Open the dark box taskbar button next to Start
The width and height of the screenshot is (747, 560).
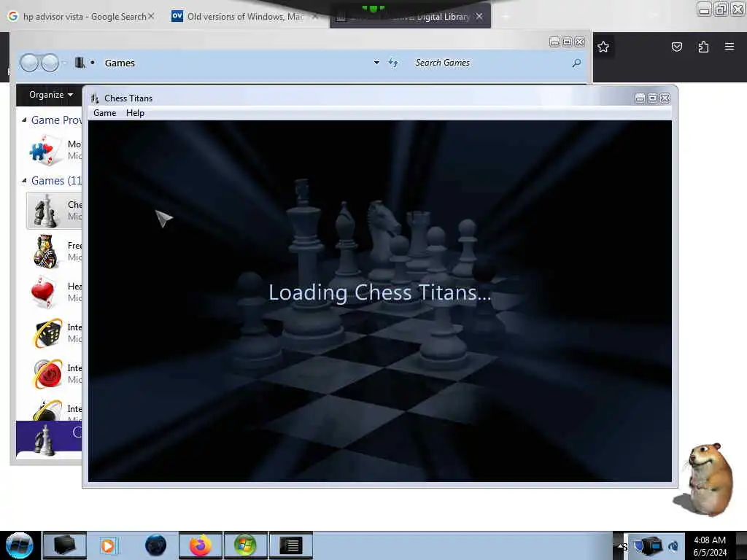click(x=64, y=545)
